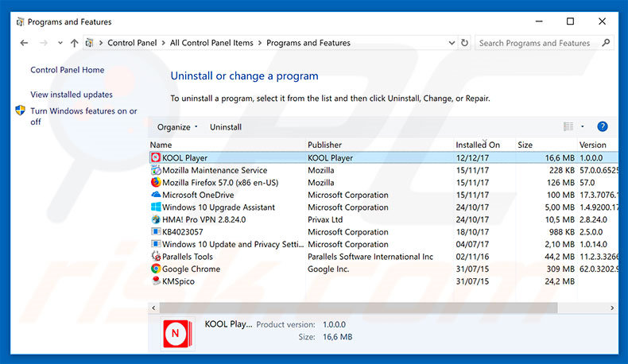This screenshot has height=364, width=628.
Task: Select Mozilla Firefox 57.0 (x86 en-US) row
Action: 384,183
